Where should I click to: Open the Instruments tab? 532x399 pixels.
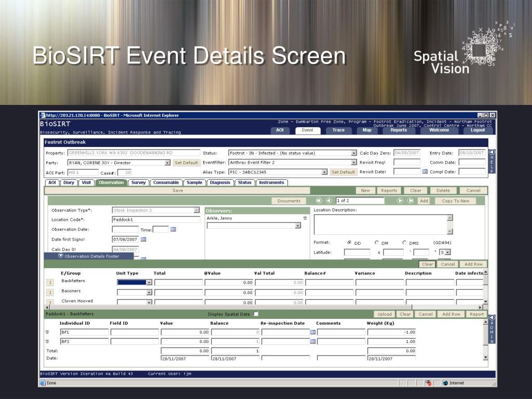click(x=271, y=182)
